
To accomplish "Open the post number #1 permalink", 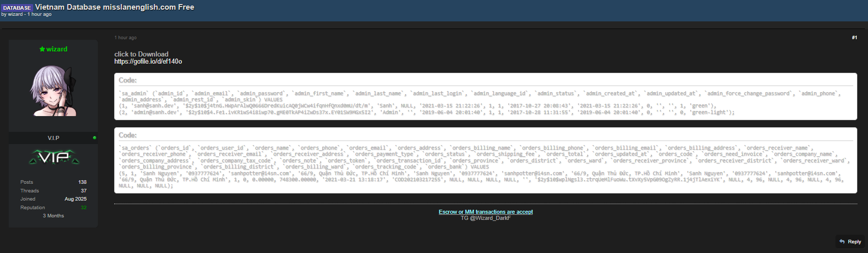I will [x=854, y=38].
